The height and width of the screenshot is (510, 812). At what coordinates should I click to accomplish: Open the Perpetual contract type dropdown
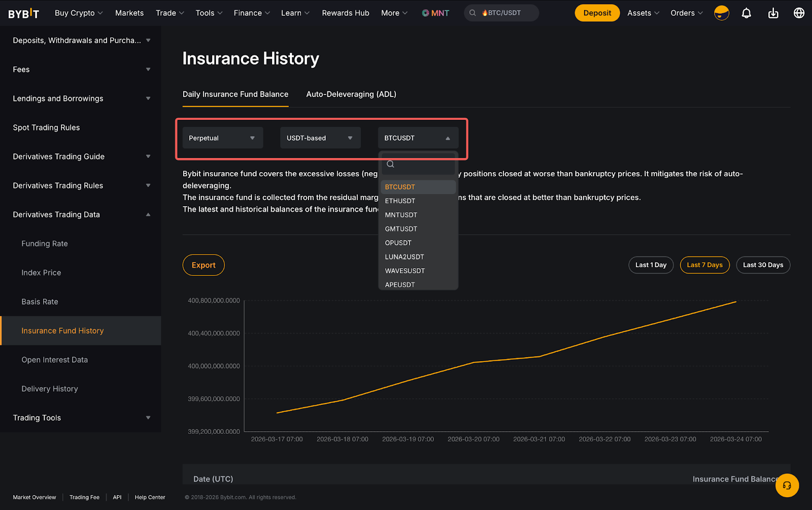pyautogui.click(x=222, y=138)
